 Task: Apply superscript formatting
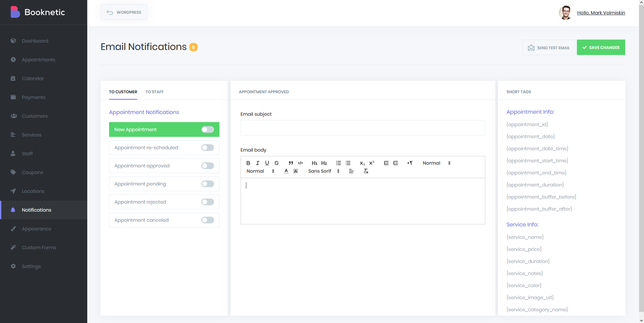point(371,163)
